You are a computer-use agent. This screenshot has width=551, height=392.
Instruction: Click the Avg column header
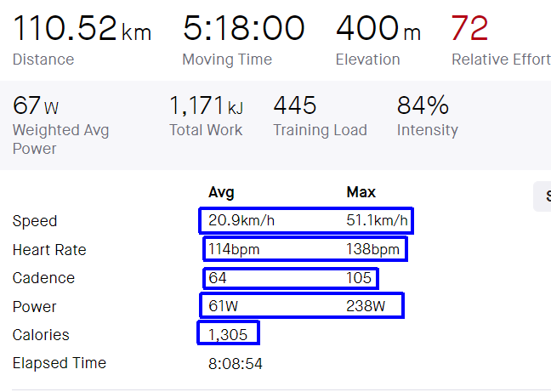[221, 192]
